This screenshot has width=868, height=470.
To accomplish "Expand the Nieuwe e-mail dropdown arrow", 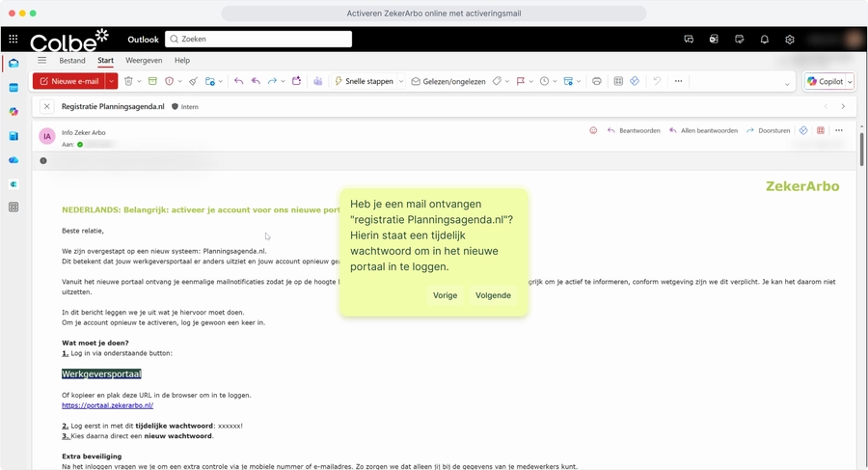I will [x=112, y=82].
